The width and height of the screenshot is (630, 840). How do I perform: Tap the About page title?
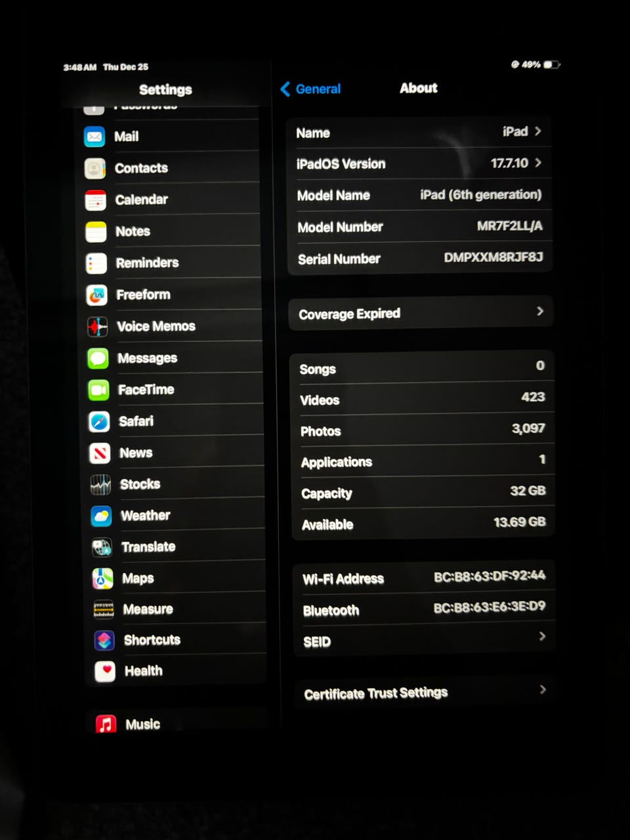(419, 88)
